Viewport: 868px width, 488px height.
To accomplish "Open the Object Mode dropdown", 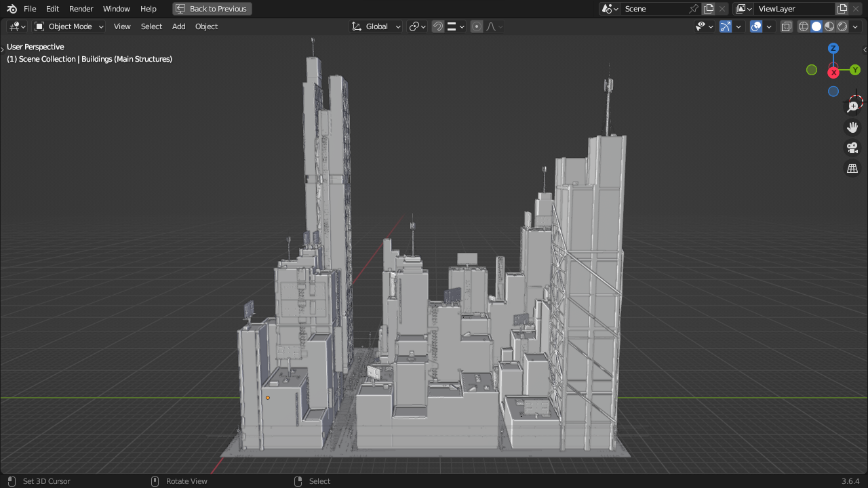I will (68, 26).
